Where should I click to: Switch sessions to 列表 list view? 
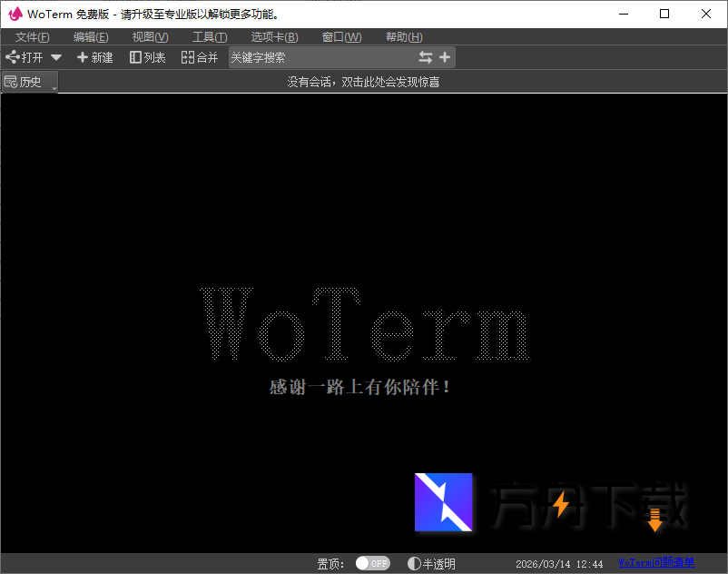146,56
